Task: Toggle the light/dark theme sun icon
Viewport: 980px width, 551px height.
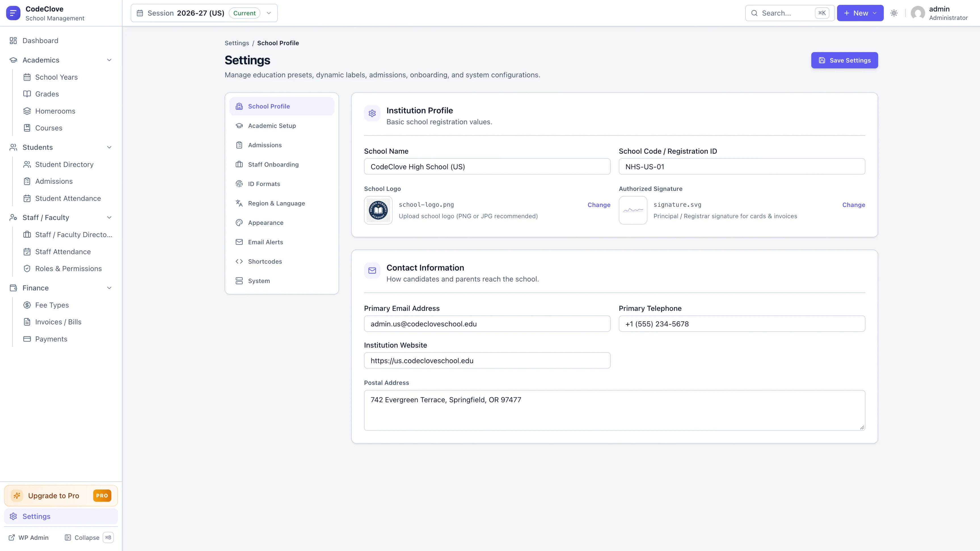Action: (x=894, y=13)
